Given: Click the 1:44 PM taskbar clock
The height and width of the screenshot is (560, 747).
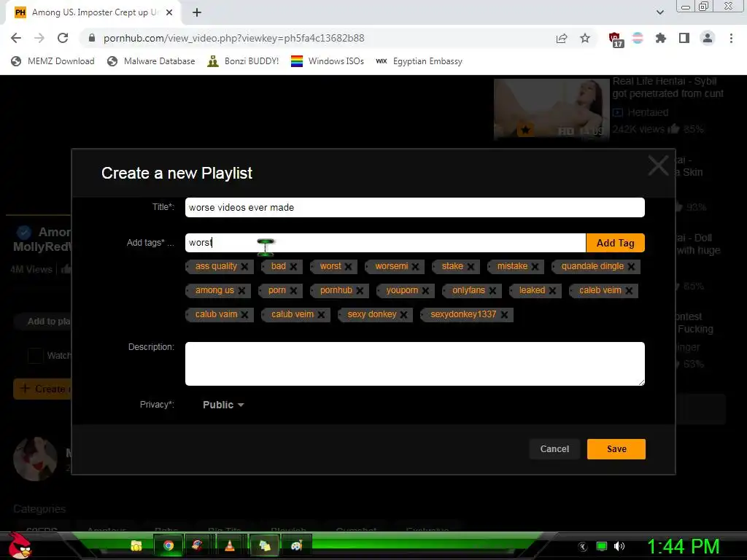Looking at the screenshot, I should (x=683, y=547).
